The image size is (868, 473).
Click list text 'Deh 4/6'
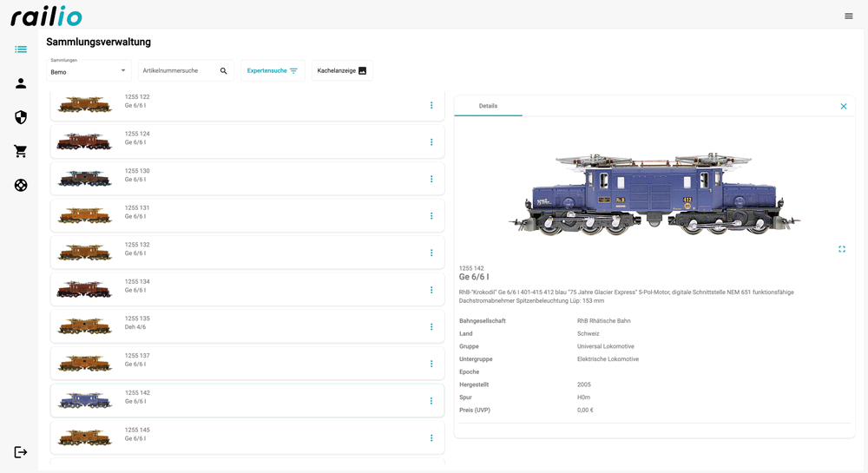[135, 327]
